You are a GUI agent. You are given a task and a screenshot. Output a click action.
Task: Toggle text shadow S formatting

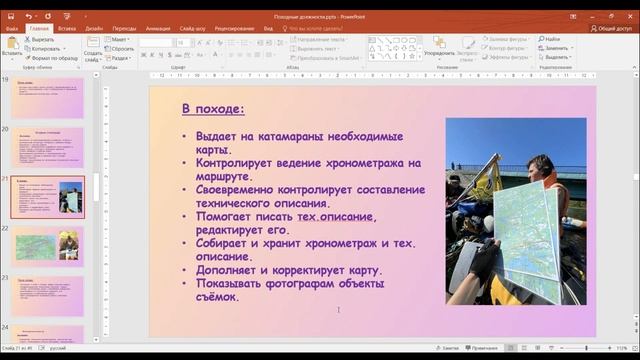click(169, 55)
